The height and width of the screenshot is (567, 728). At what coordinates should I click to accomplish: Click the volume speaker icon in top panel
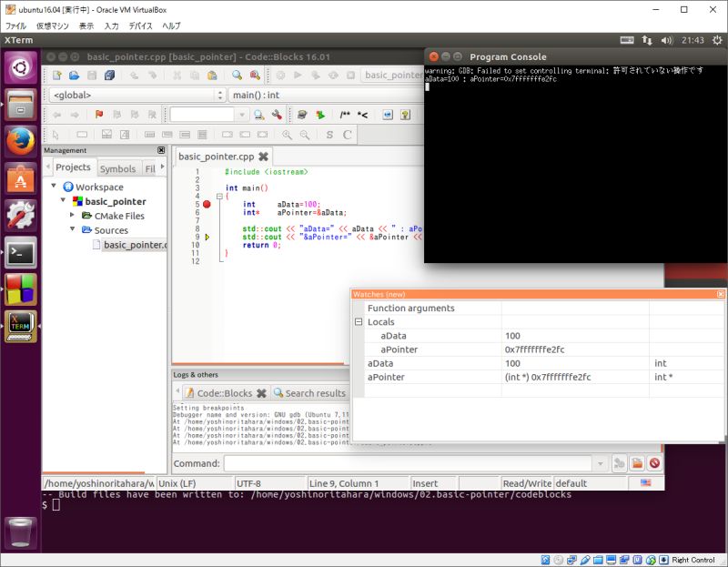point(666,40)
